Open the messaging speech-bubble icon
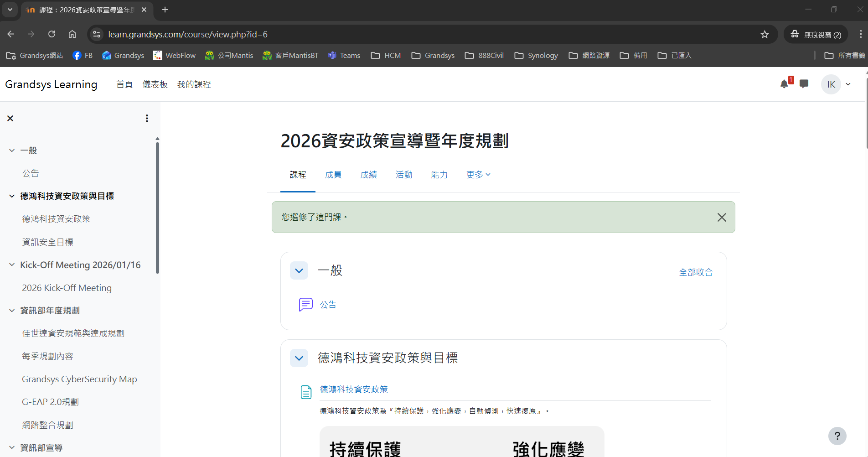This screenshot has width=868, height=457. click(x=803, y=84)
